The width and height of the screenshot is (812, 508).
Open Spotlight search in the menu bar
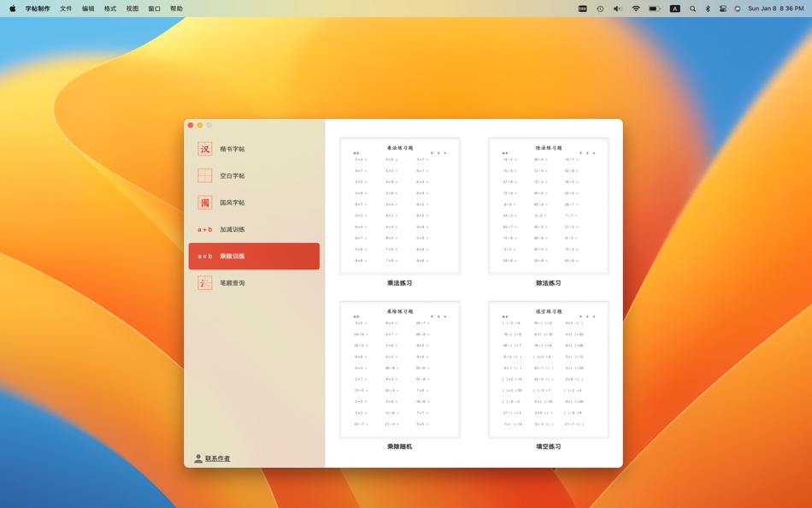(692, 9)
